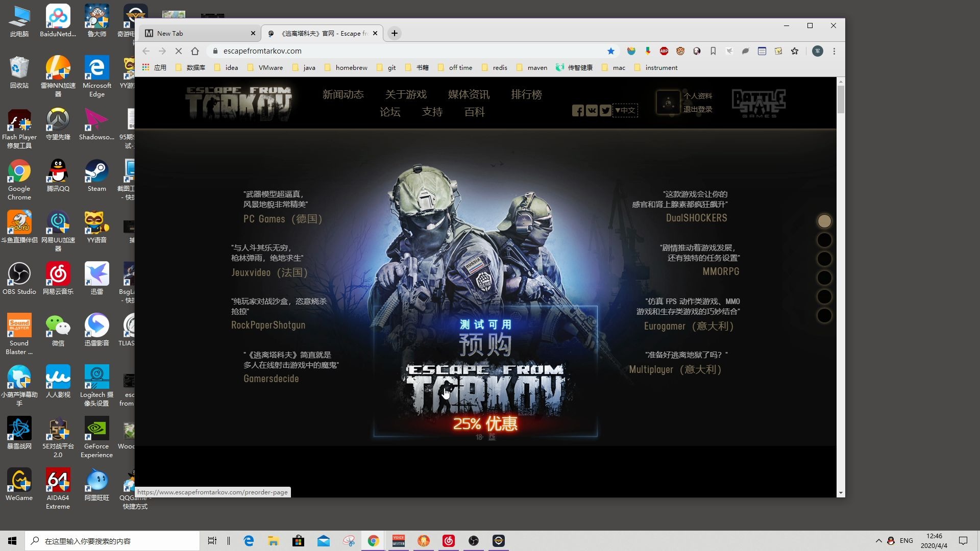Click the 预购 preorder banner
This screenshot has width=980, height=551.
pyautogui.click(x=485, y=371)
